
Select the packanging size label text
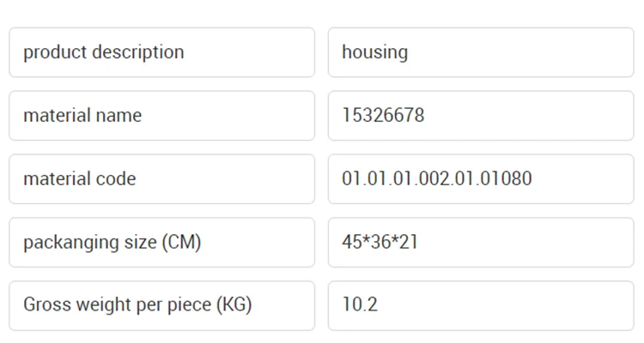point(112,243)
